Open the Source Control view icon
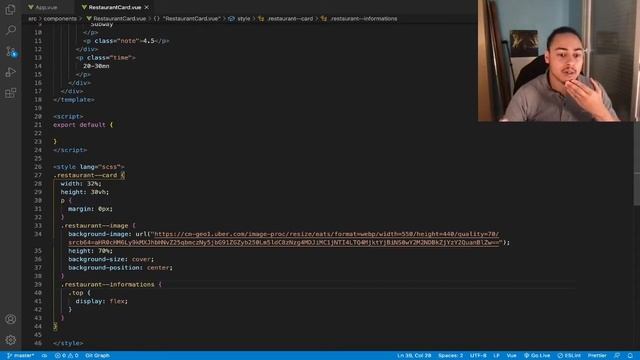 pyautogui.click(x=11, y=51)
